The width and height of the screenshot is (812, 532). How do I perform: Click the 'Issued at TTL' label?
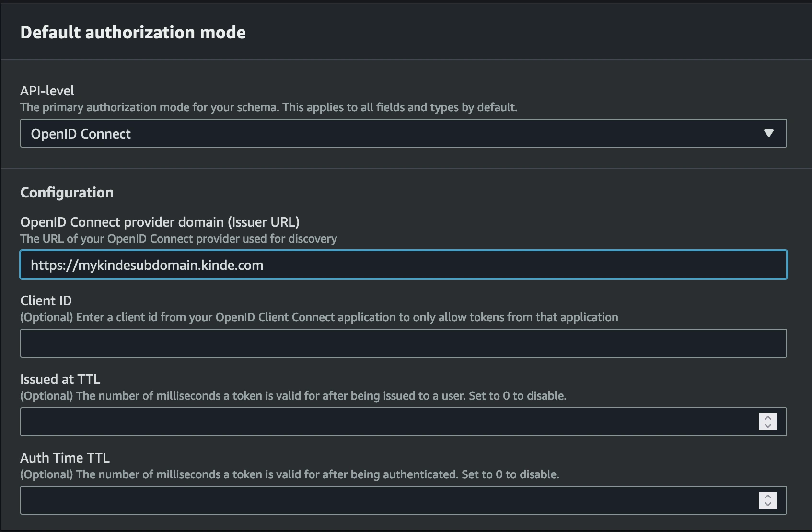pyautogui.click(x=60, y=379)
